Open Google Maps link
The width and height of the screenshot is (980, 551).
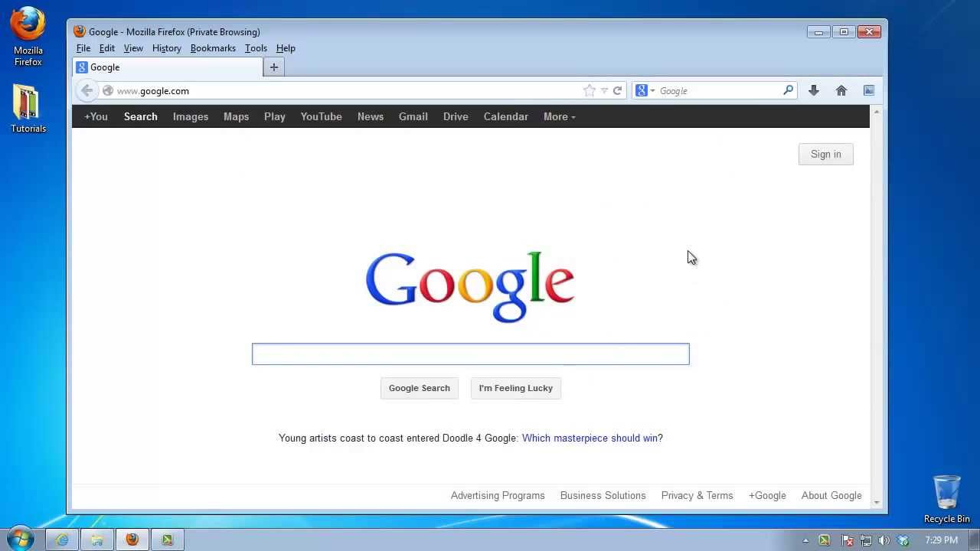point(236,116)
